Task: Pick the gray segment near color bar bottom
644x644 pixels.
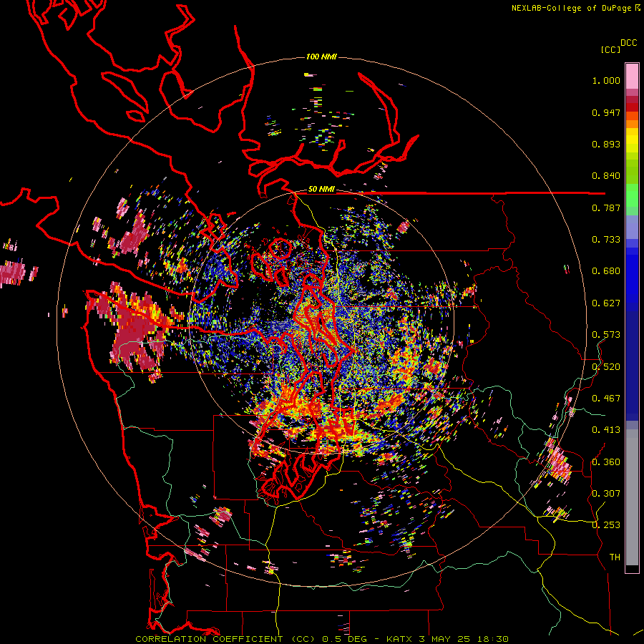Action: pos(632,497)
